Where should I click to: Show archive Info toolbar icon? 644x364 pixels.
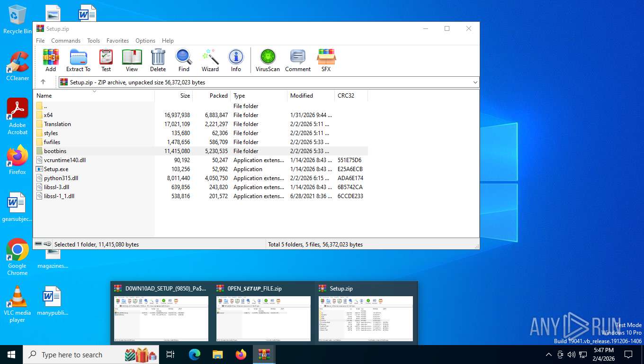click(236, 60)
